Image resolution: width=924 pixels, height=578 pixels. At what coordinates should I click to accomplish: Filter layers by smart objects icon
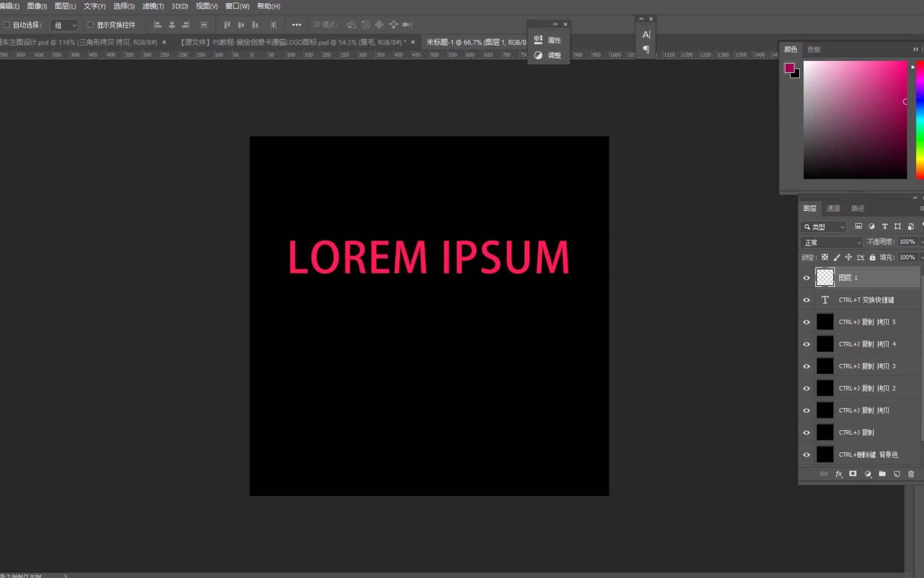(x=911, y=226)
